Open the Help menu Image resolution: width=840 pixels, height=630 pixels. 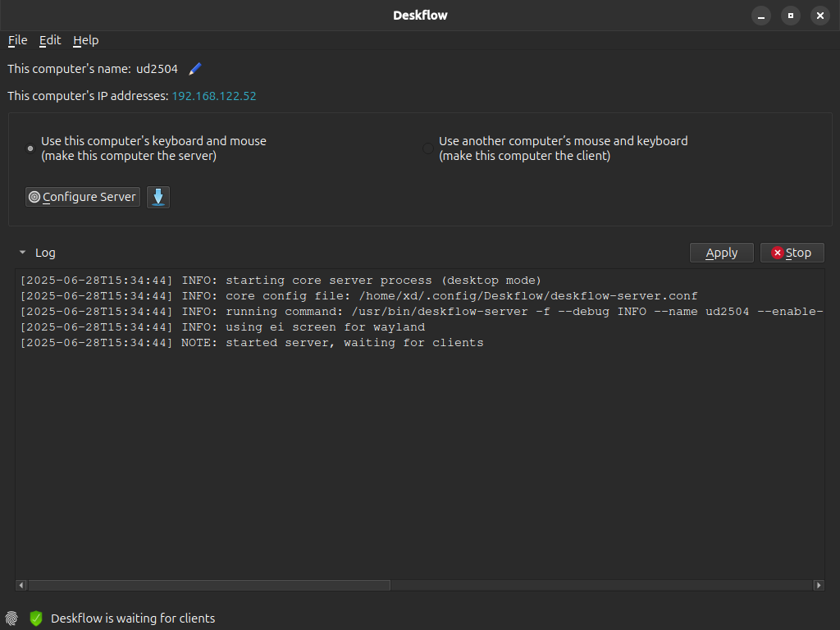(85, 40)
